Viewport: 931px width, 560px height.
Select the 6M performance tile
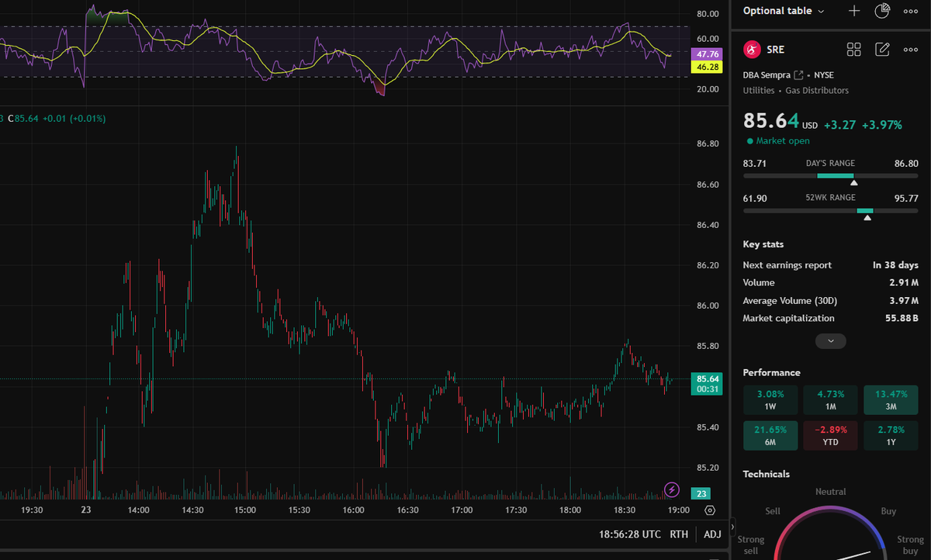770,436
